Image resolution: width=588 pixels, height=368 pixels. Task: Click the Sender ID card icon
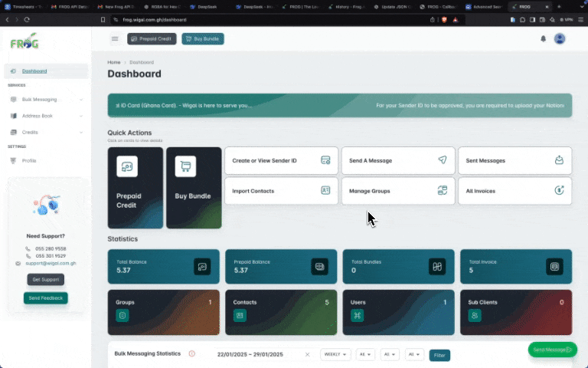325,160
